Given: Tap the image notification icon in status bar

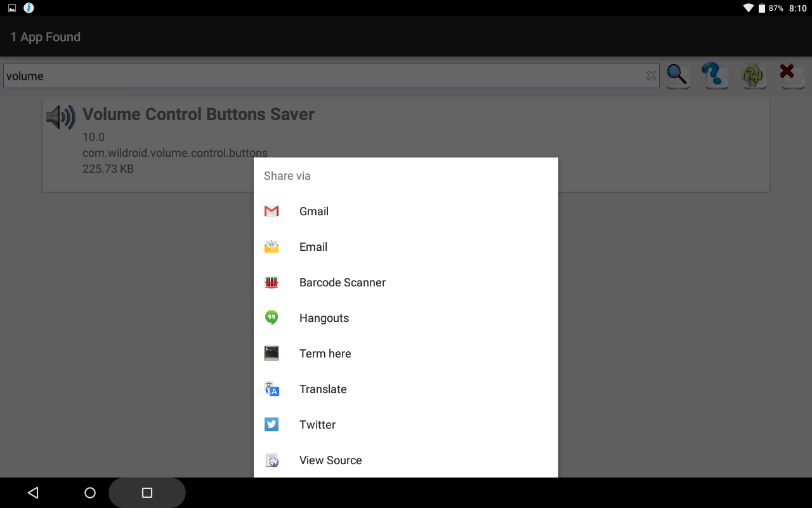Looking at the screenshot, I should pyautogui.click(x=12, y=8).
